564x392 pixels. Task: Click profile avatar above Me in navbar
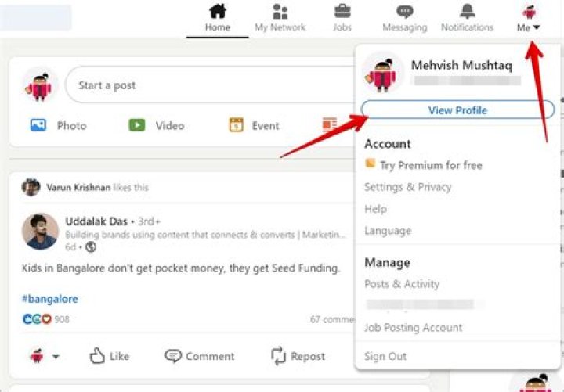(x=529, y=12)
